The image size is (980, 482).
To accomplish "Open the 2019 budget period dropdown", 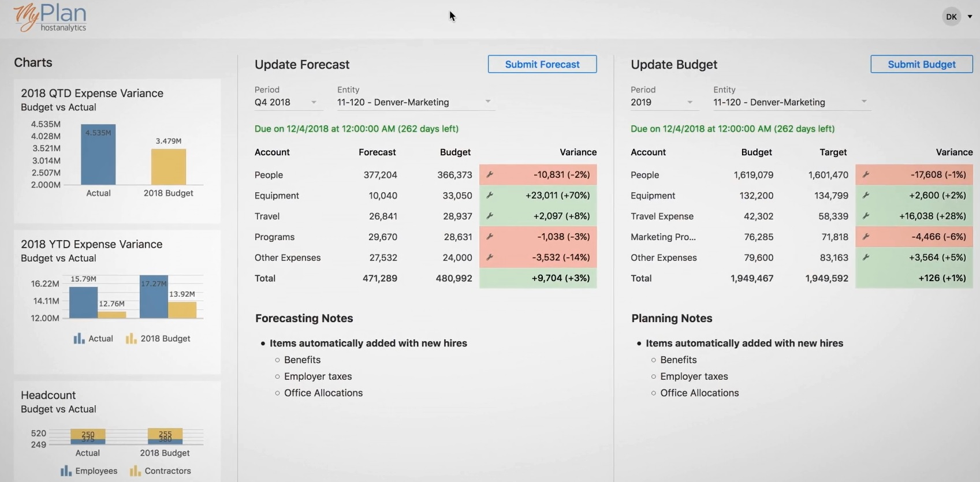I will coord(662,103).
